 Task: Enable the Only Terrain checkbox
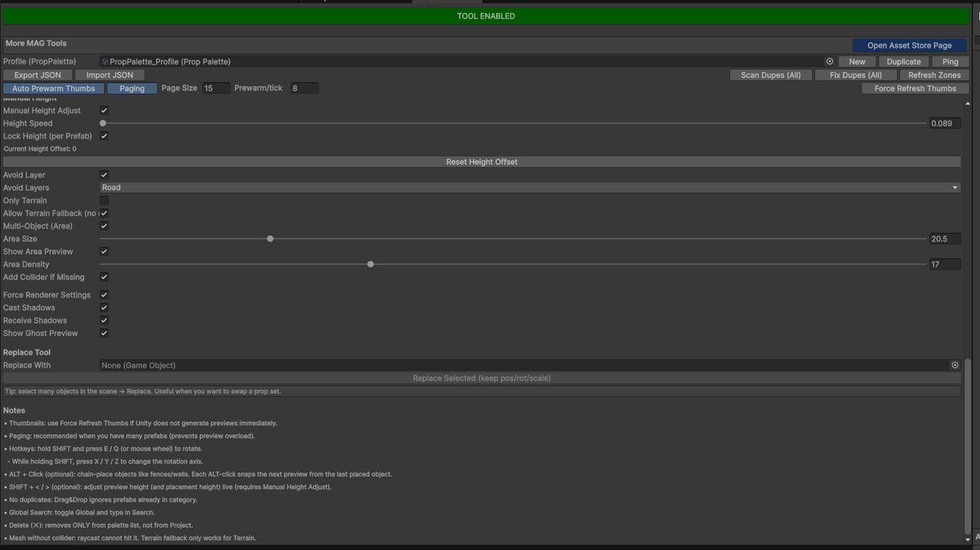(x=104, y=201)
